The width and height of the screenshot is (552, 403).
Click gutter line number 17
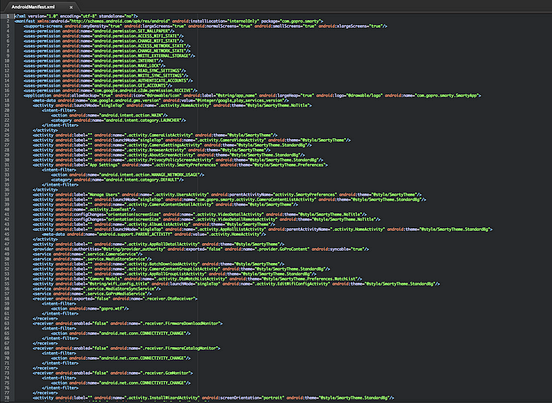pos(7,95)
